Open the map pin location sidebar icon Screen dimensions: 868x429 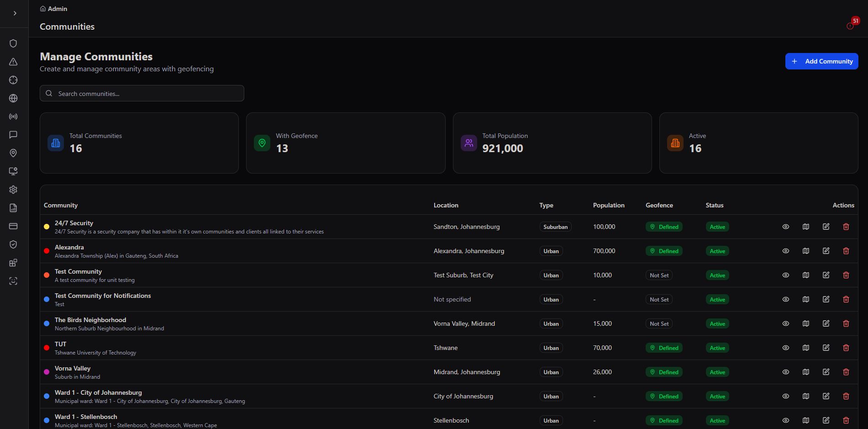coord(13,153)
